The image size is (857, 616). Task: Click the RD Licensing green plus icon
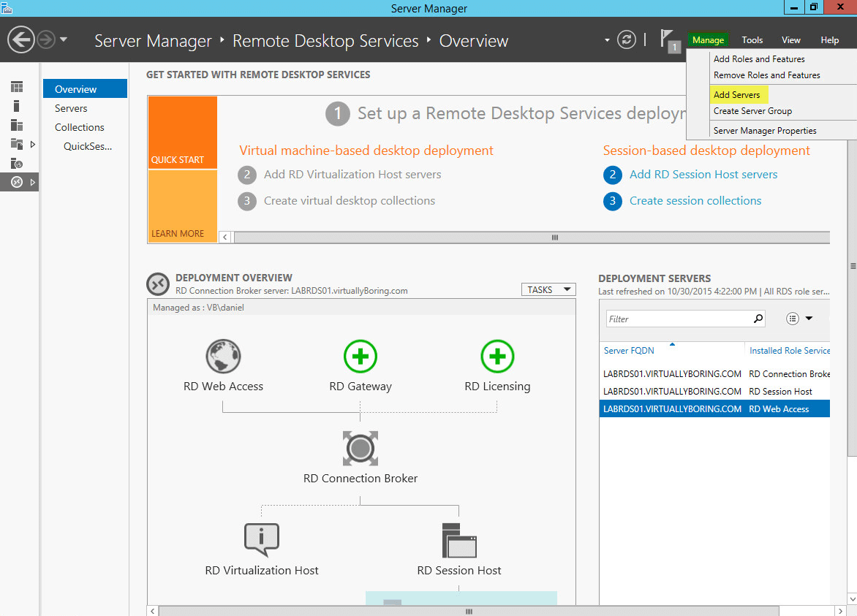tap(497, 356)
